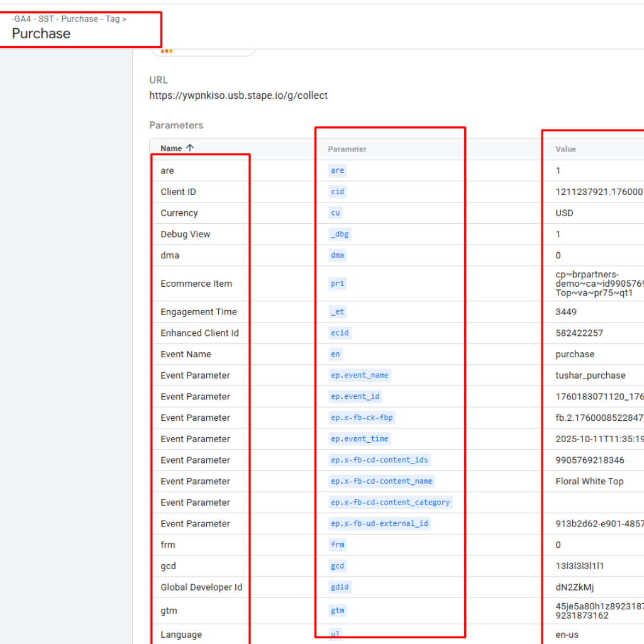Click the ep.x-fb-cd-content_name chip
Viewport: 644px width, 644px height.
(x=381, y=481)
